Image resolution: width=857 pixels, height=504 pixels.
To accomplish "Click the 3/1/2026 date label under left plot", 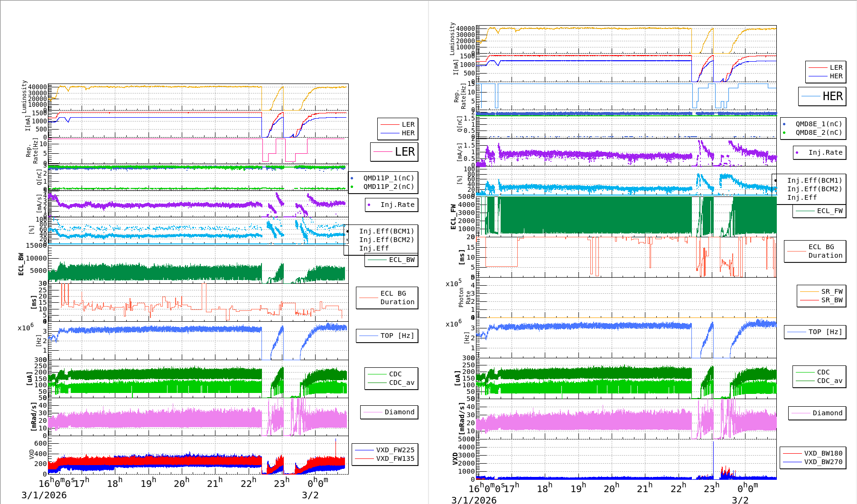I will pos(44,495).
